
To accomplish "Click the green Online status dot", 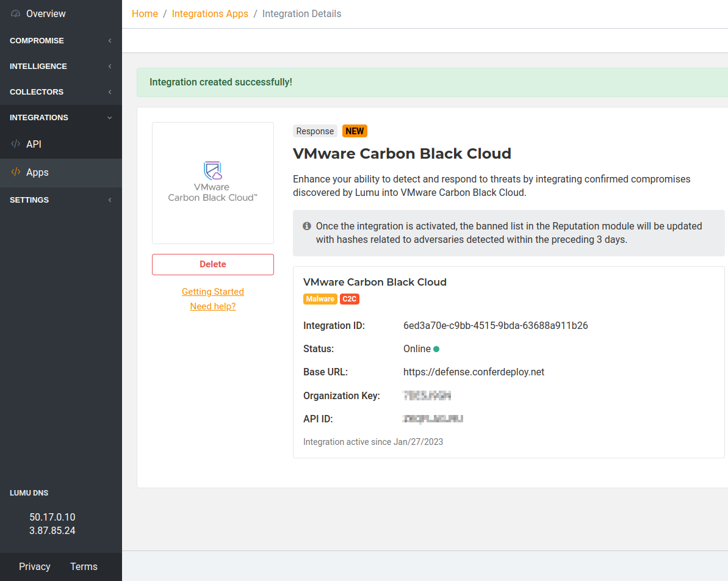I will (x=436, y=349).
